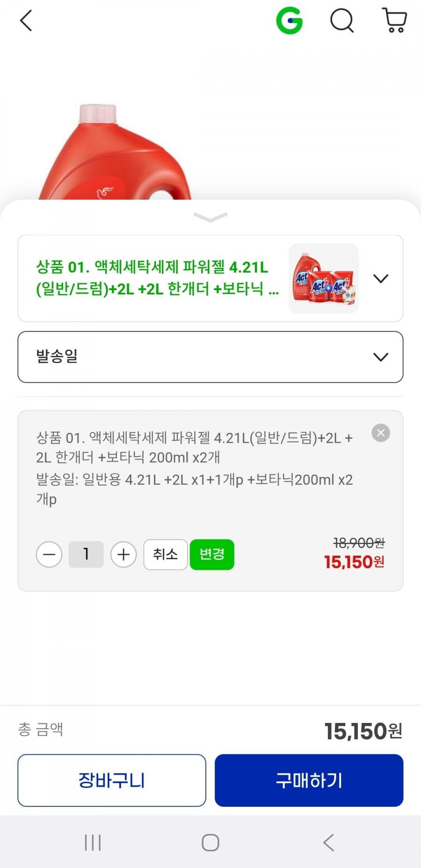This screenshot has height=868, width=421.
Task: Focus the quantity input field
Action: [x=86, y=554]
